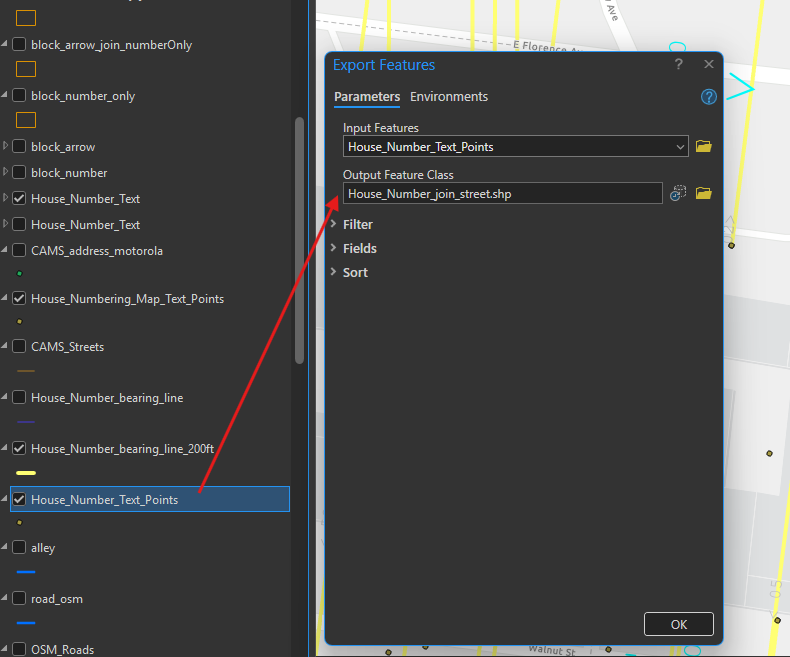Click the orange symbol under block_number_only

[x=26, y=120]
